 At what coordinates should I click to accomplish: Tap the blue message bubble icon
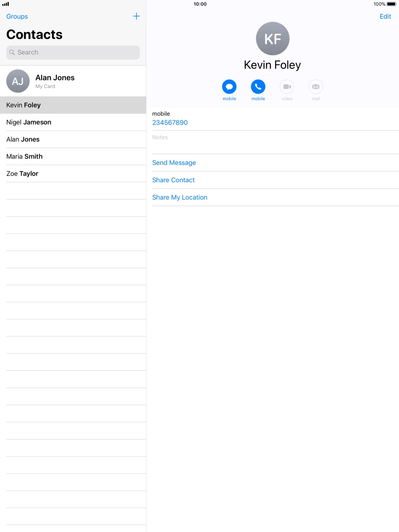point(229,87)
